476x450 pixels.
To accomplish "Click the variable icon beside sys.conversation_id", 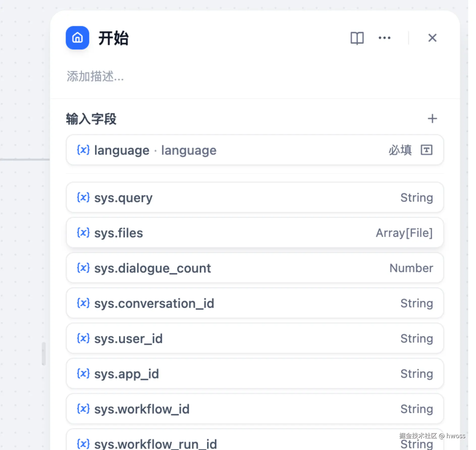I will 83,303.
